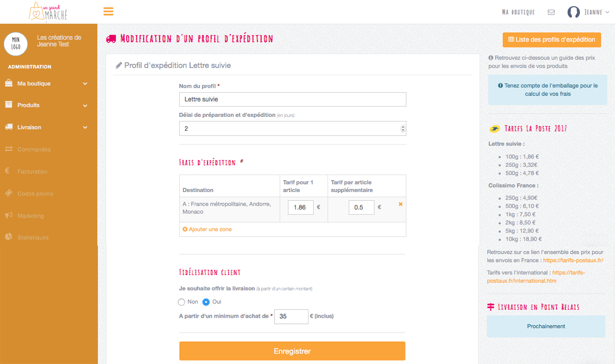Click the Mon Logo shop avatar
Screen dimensions: 615x364
15,44
